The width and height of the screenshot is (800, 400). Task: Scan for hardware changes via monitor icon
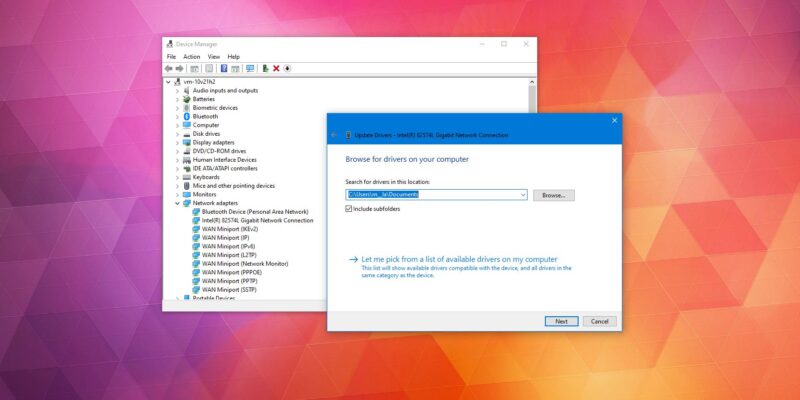[250, 68]
